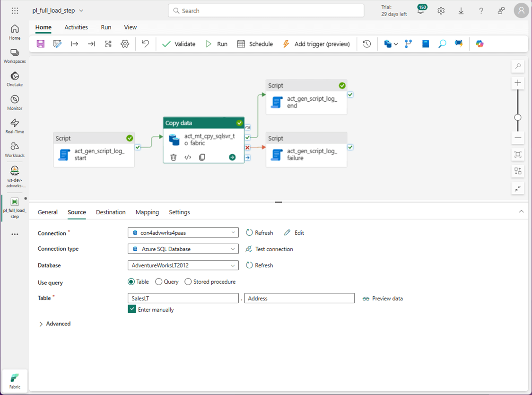The height and width of the screenshot is (395, 532).
Task: Uncheck the Enter manually checkbox
Action: click(x=131, y=309)
